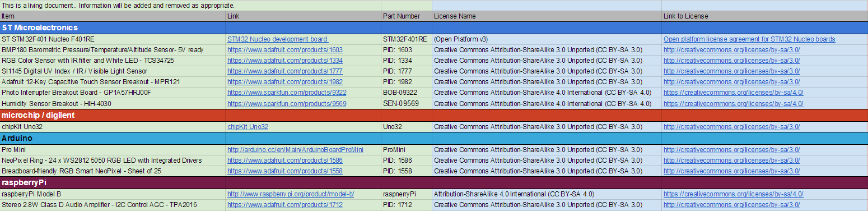Select the ST STM32F401 Nucleo F401RE cell
This screenshot has width=868, height=211.
point(113,39)
